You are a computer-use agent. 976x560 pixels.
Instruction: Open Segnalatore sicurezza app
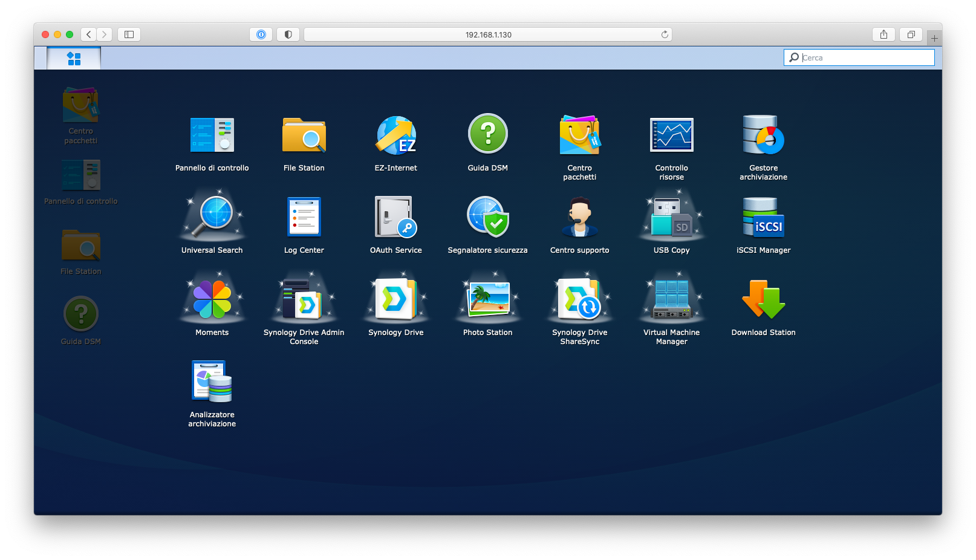pyautogui.click(x=487, y=218)
